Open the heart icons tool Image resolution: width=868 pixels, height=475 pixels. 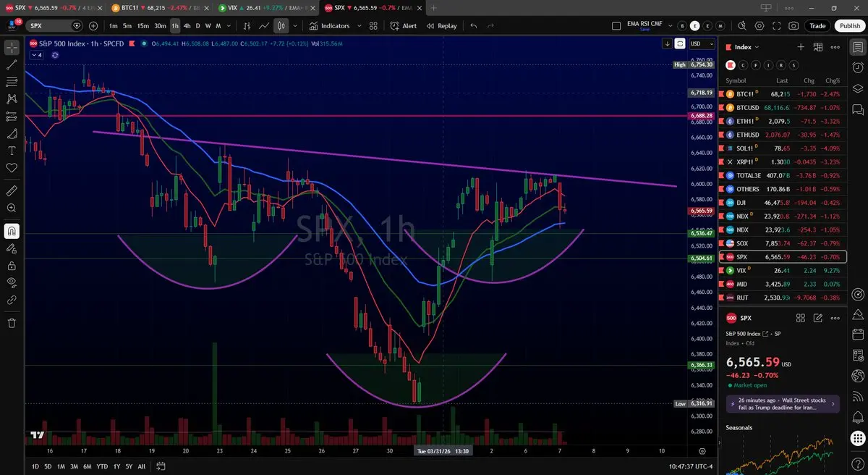[x=12, y=168]
